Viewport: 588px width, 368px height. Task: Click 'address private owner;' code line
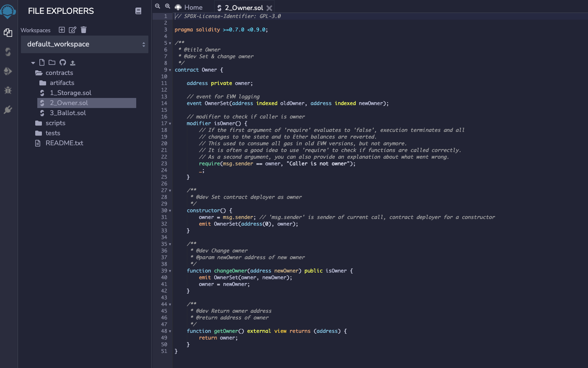coord(220,83)
